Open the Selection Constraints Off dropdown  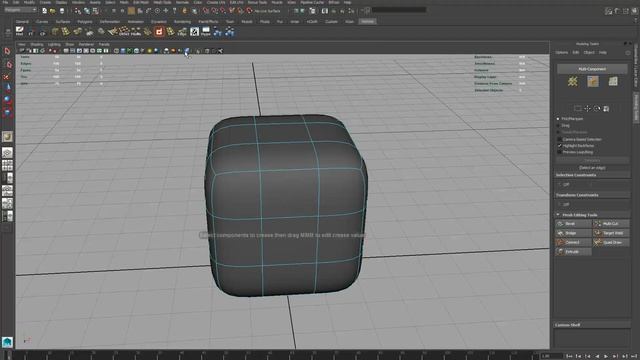pos(566,185)
